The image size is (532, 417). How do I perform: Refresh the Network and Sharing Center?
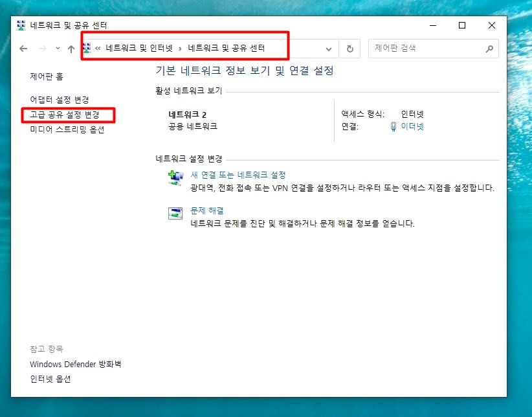click(349, 49)
